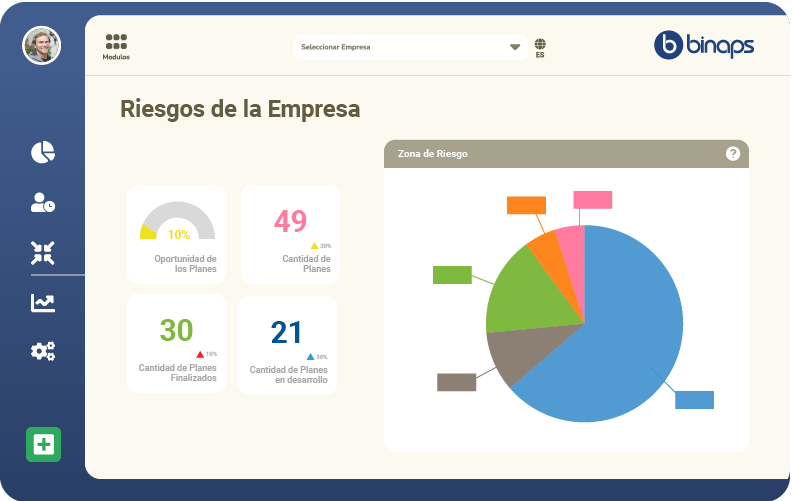Image resolution: width=793 pixels, height=501 pixels.
Task: Click the pink pie legend label
Action: 592,199
